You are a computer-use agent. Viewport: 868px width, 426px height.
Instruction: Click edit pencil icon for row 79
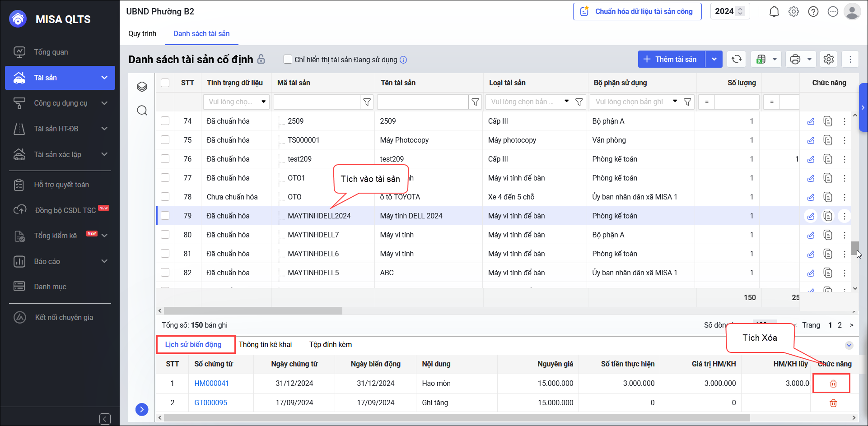coord(811,216)
